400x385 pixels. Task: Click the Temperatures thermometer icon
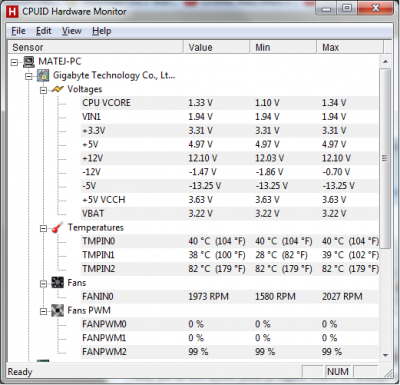(x=57, y=228)
